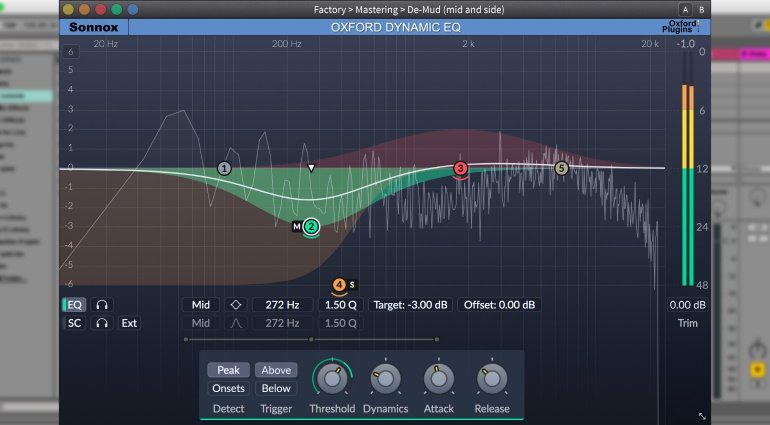The height and width of the screenshot is (425, 770).
Task: Switch to preset slot A
Action: pos(684,9)
